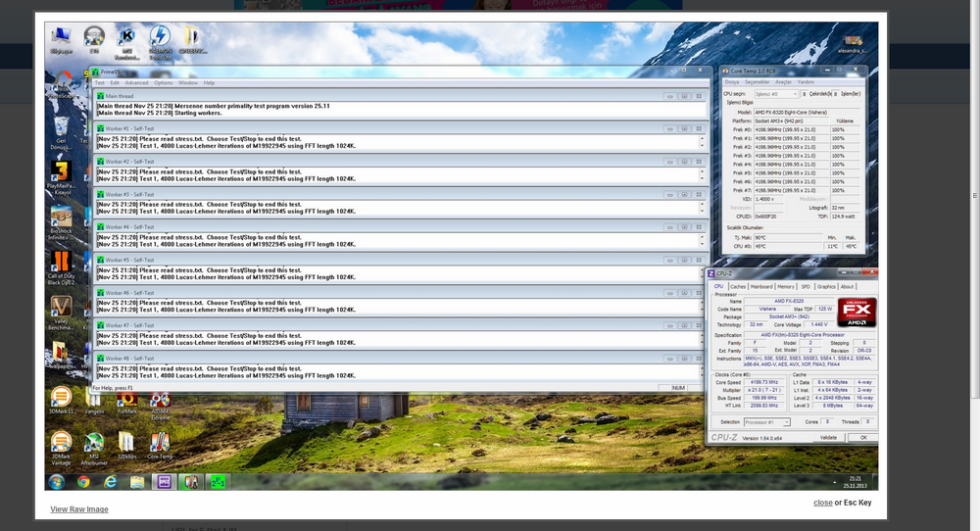Open the Advanced menu in Prime95
This screenshot has height=531, width=980.
(135, 83)
